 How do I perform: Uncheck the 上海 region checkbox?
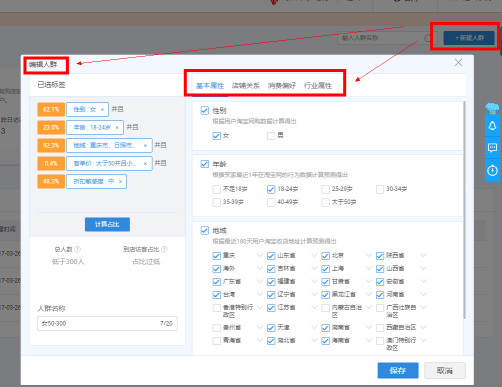point(325,269)
